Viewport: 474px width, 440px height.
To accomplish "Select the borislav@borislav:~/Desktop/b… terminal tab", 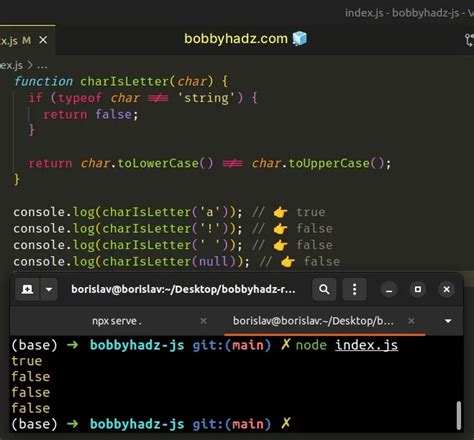I will tap(313, 321).
